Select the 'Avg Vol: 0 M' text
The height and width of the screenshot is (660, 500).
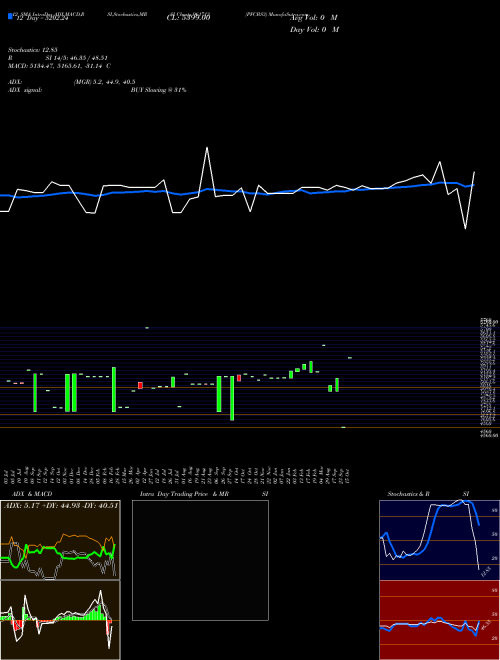(x=314, y=18)
